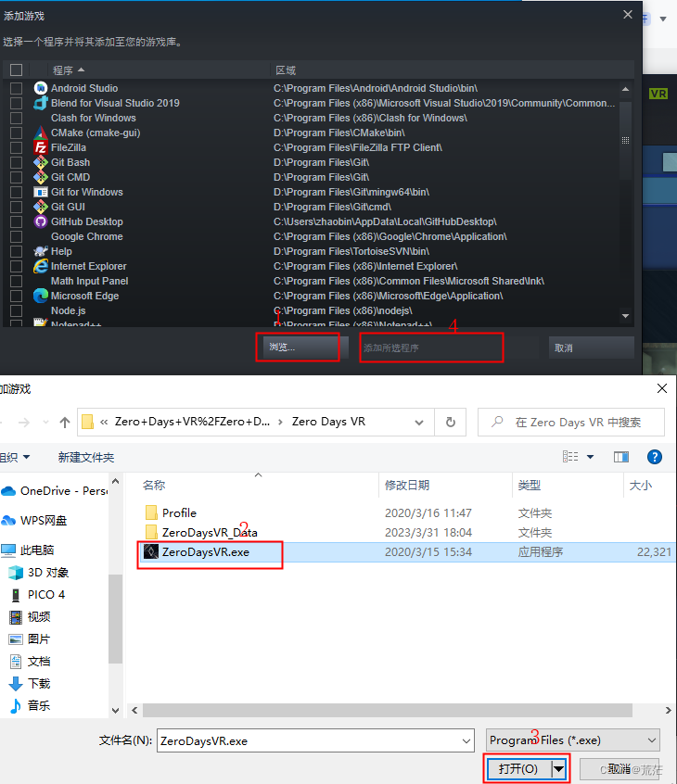Viewport: 677px width, 784px height.
Task: Refresh the Zero Days VR folder view
Action: [451, 422]
